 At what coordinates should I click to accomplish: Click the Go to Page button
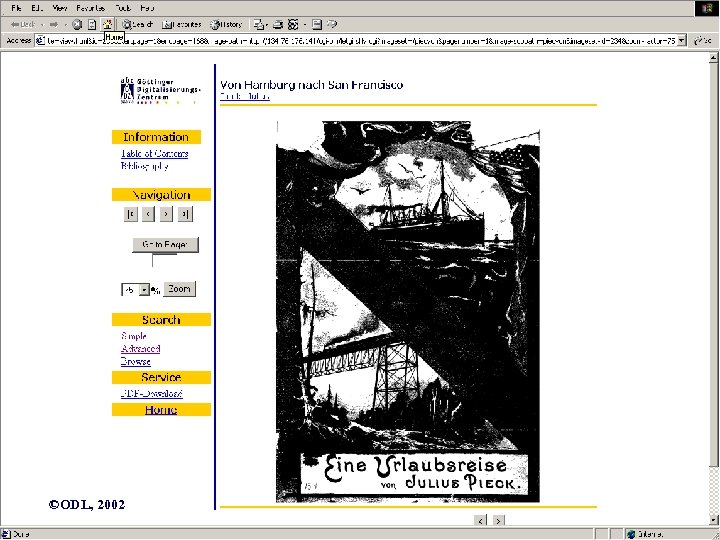(165, 245)
